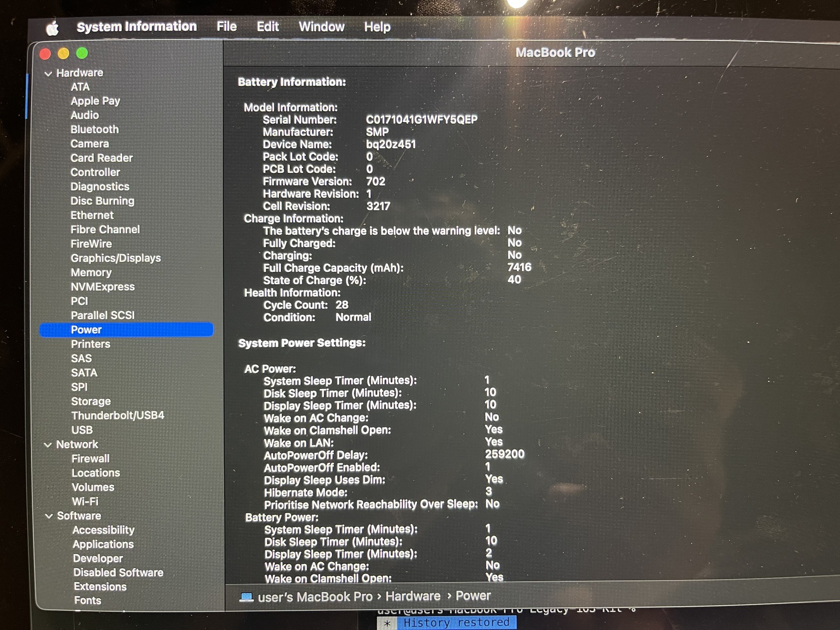This screenshot has height=630, width=840.
Task: Select Parallel SCSI in the sidebar
Action: (103, 316)
